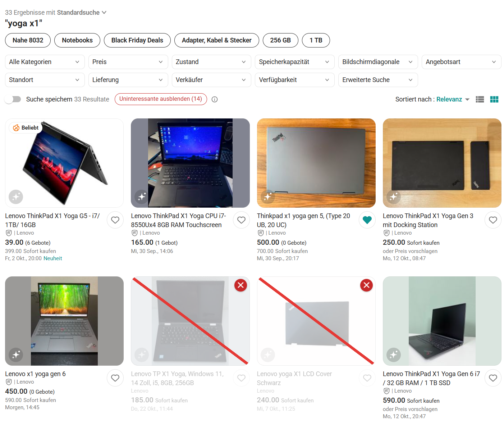
Task: Favorite the ThinkPad X1 Yoga G5 listing
Action: click(x=115, y=220)
